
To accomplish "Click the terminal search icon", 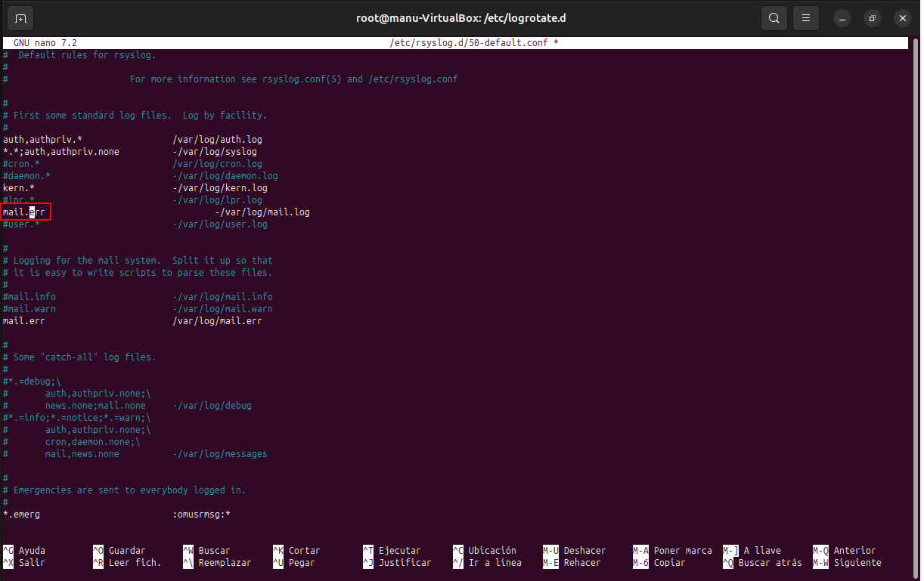I will point(774,18).
